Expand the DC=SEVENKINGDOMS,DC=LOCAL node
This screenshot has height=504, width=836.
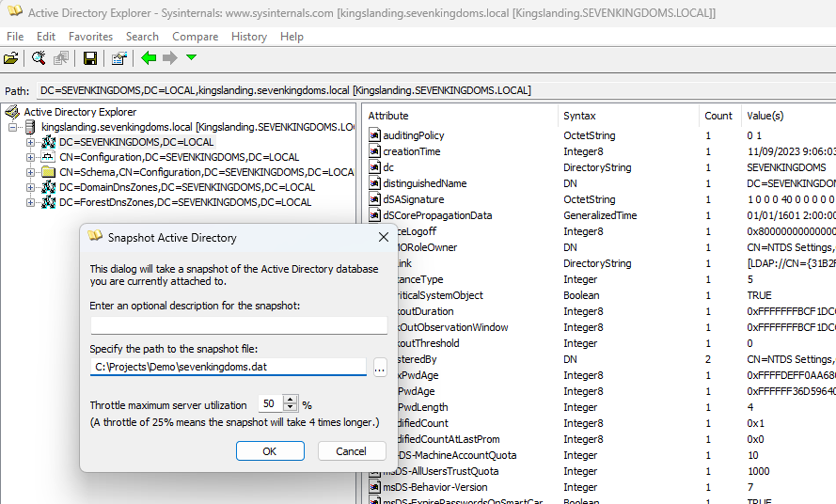tap(30, 142)
